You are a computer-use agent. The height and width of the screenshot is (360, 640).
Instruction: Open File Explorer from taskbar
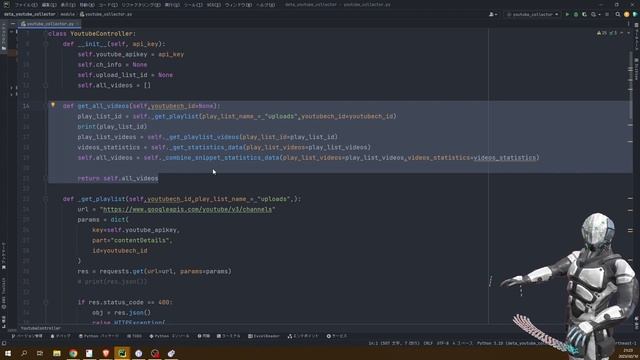click(x=57, y=353)
